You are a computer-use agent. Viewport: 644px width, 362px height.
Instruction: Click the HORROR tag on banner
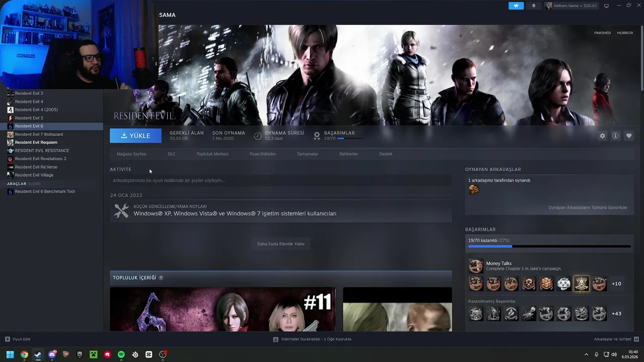pyautogui.click(x=625, y=33)
